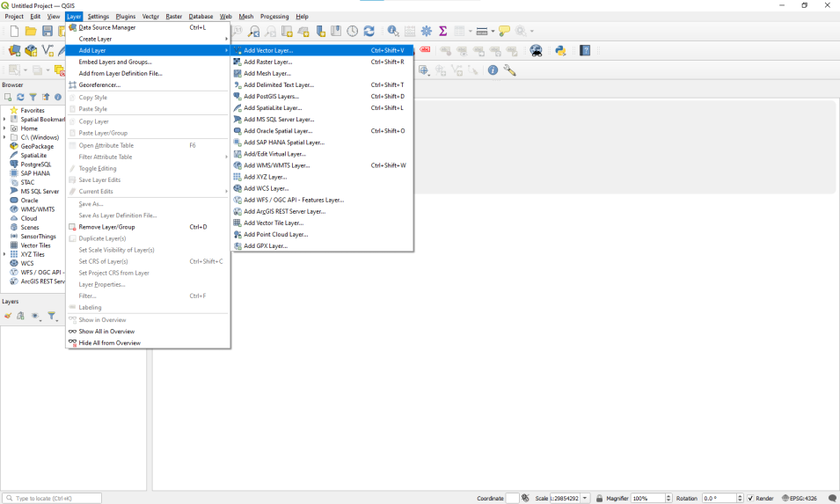
Task: Expand the C:\ (Windows) drive node
Action: (x=4, y=137)
